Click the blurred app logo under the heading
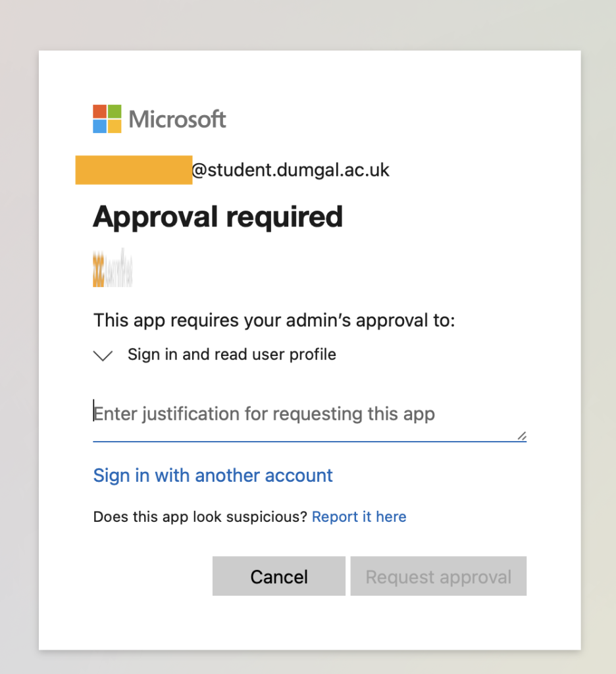This screenshot has width=616, height=674. [x=113, y=269]
